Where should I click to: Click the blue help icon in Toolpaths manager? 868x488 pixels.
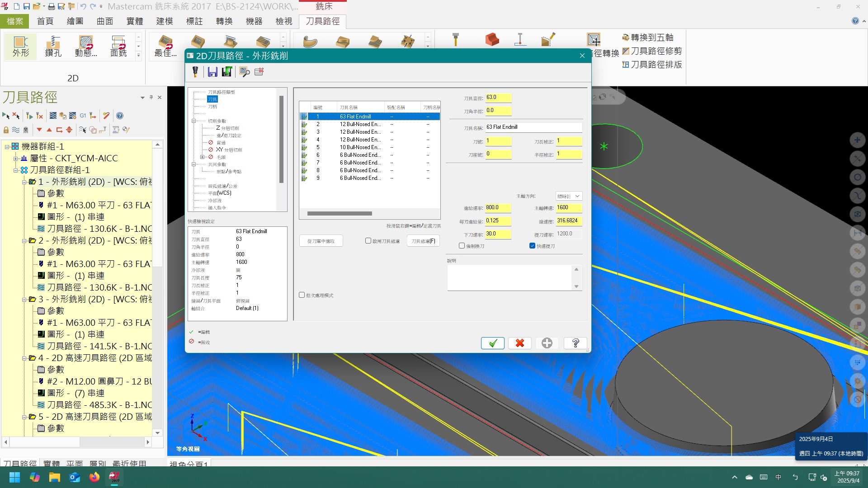[x=120, y=116]
